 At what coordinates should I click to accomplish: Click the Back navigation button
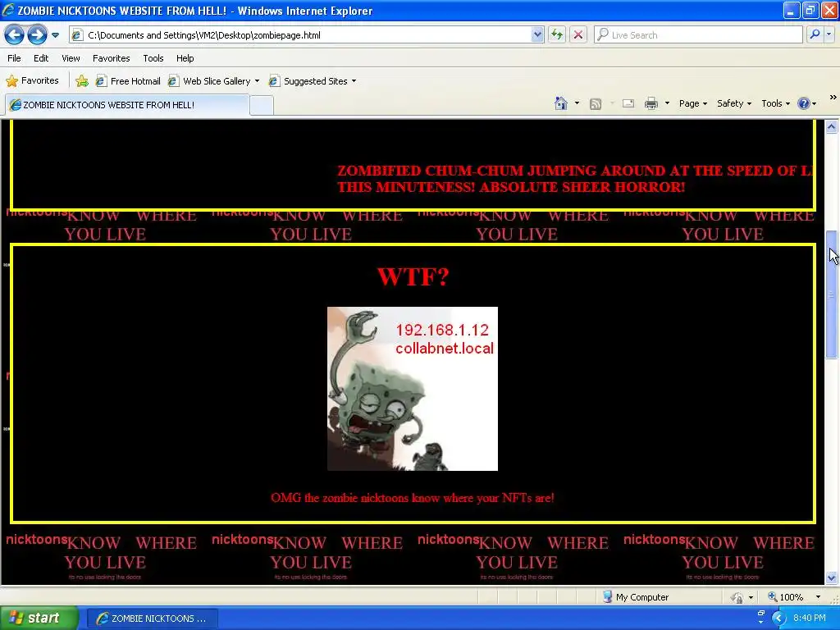tap(15, 35)
